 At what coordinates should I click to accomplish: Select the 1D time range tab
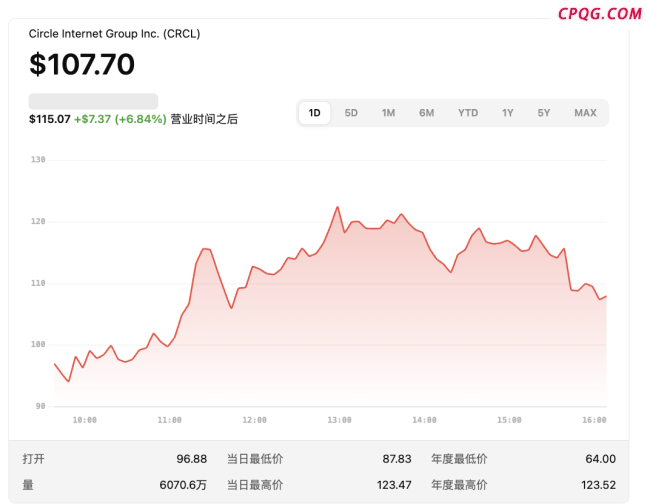(x=314, y=113)
